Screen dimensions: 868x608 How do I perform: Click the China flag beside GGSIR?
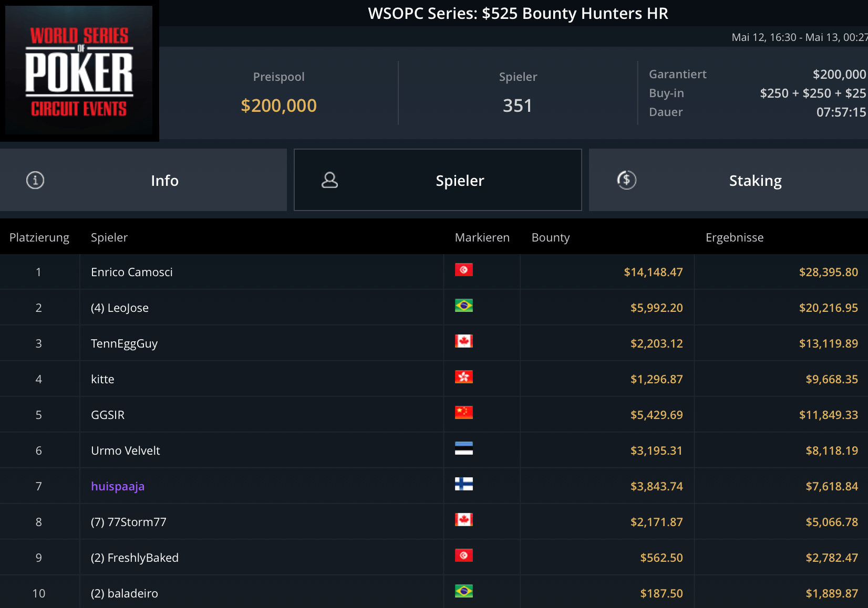463,413
